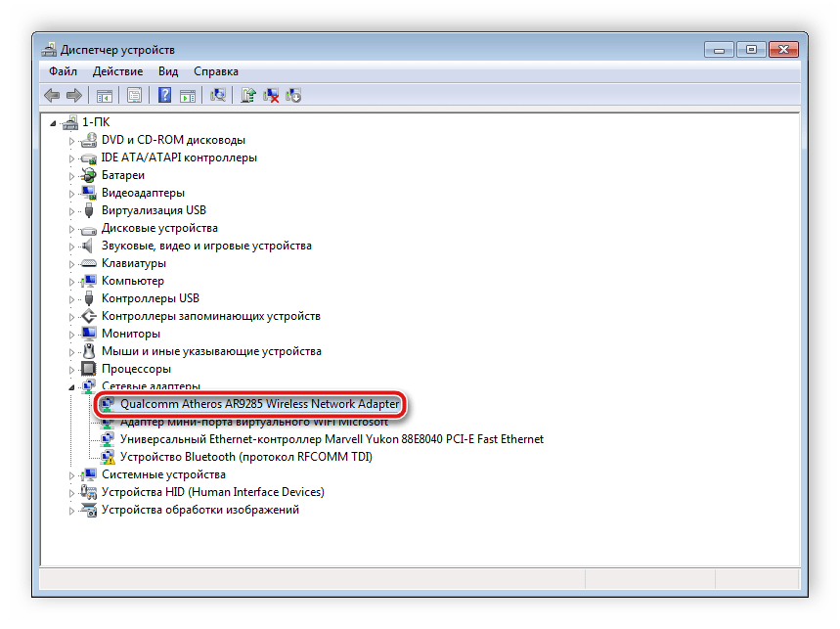Open the Файл menu
This screenshot has width=840, height=629.
click(63, 71)
